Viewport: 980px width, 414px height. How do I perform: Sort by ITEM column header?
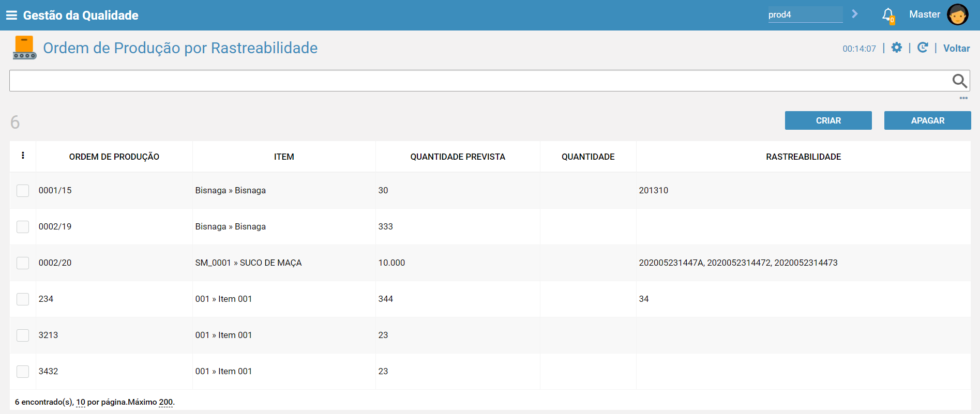tap(284, 157)
